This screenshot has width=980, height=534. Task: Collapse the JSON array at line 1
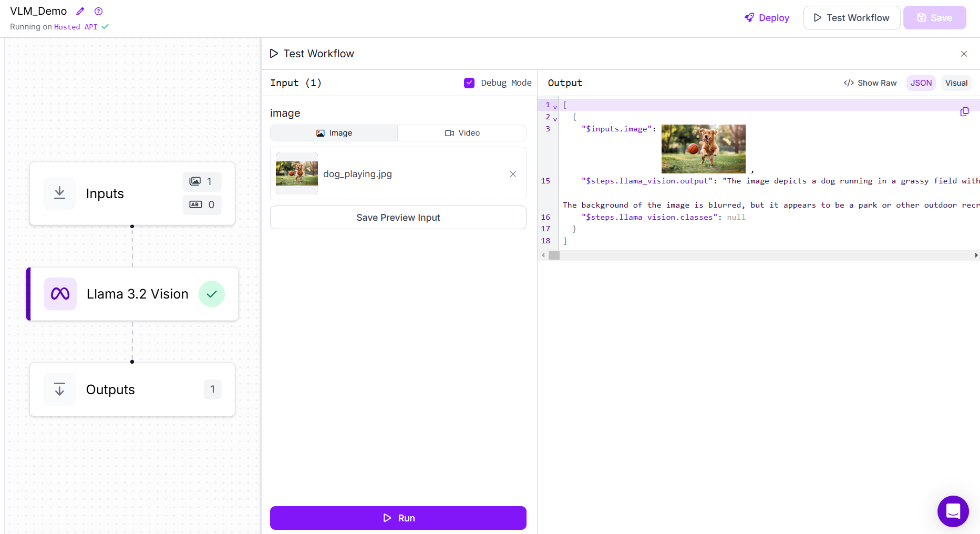[x=555, y=107]
